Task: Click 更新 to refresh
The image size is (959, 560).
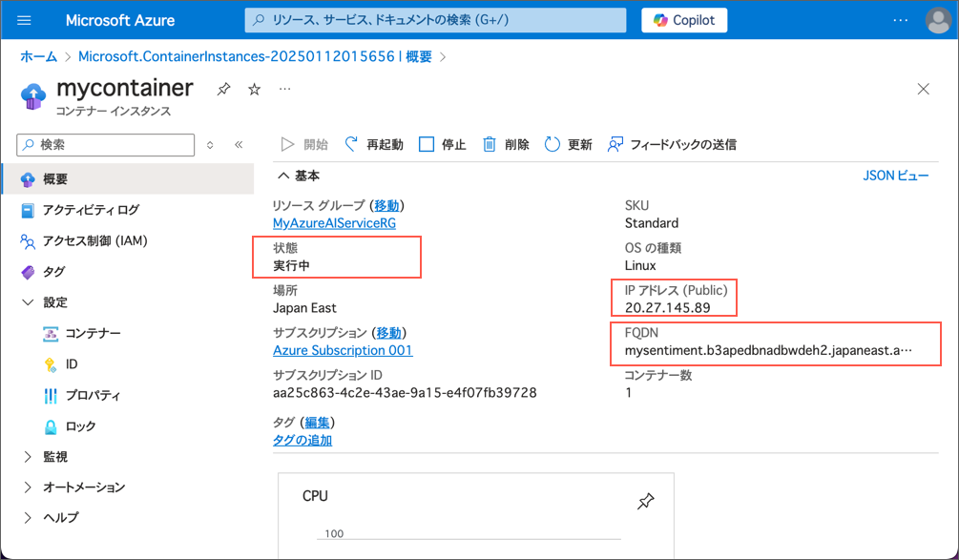Action: point(568,145)
